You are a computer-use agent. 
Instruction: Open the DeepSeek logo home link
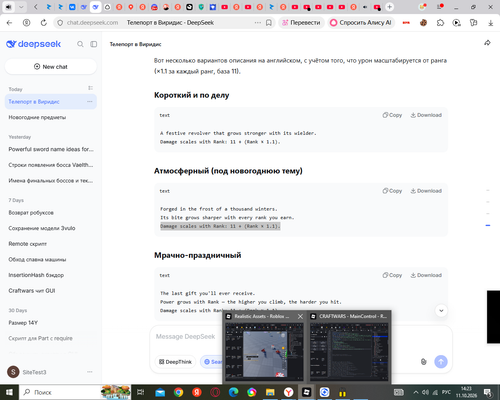tap(34, 44)
